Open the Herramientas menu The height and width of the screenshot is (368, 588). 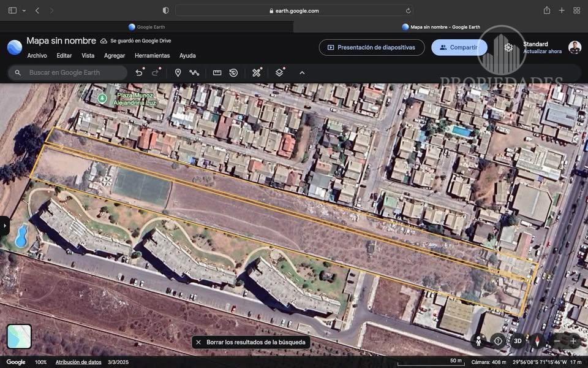152,56
